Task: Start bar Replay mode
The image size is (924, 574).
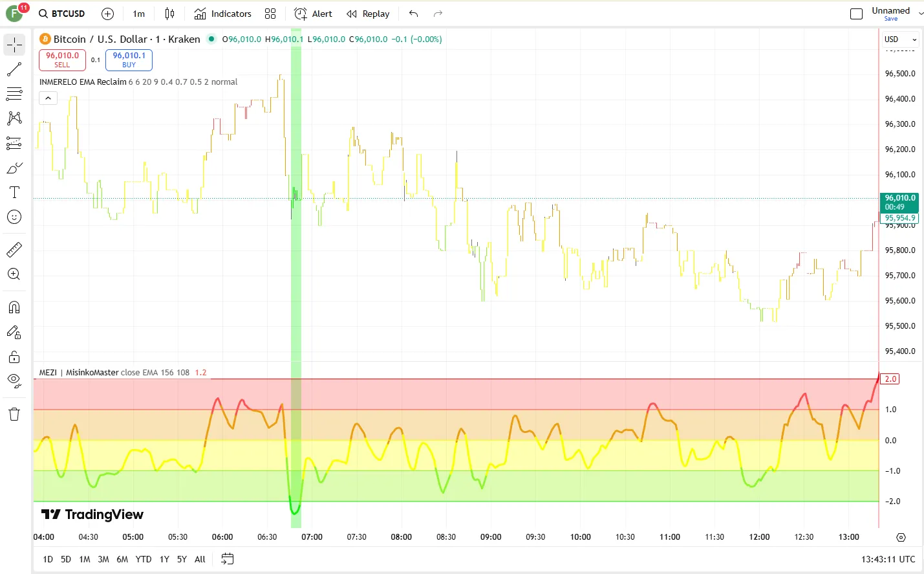Action: (x=368, y=14)
